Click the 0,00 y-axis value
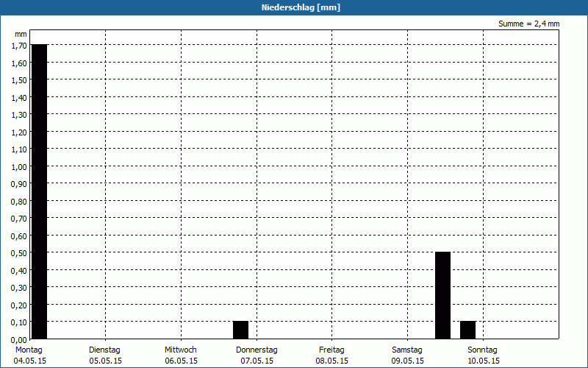588x368 pixels. click(x=19, y=340)
